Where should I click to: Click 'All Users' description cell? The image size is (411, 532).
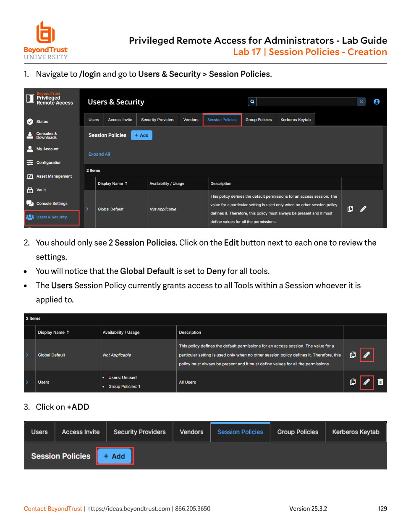(188, 382)
